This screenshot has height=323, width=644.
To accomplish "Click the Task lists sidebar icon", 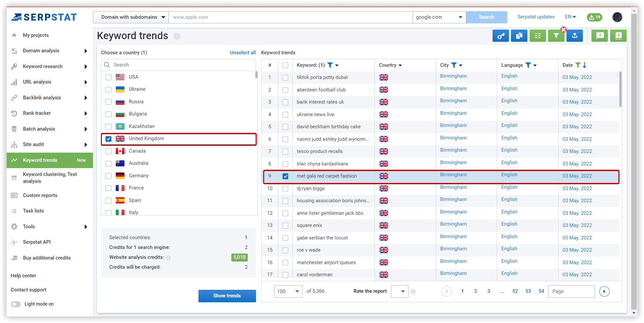I will point(14,211).
